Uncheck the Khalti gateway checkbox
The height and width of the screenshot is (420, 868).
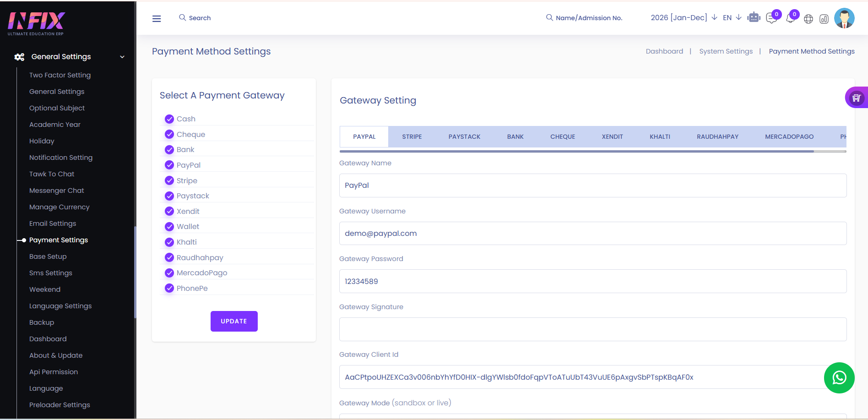click(x=169, y=242)
